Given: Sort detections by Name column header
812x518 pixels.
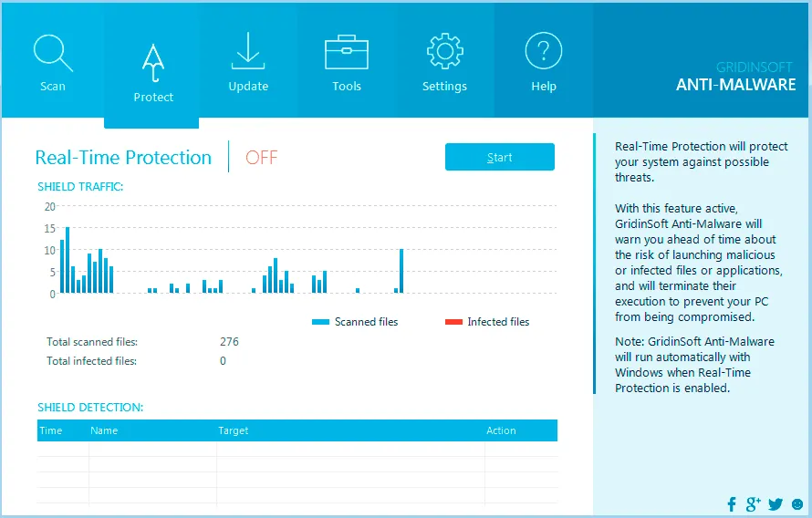Looking at the screenshot, I should pyautogui.click(x=104, y=430).
